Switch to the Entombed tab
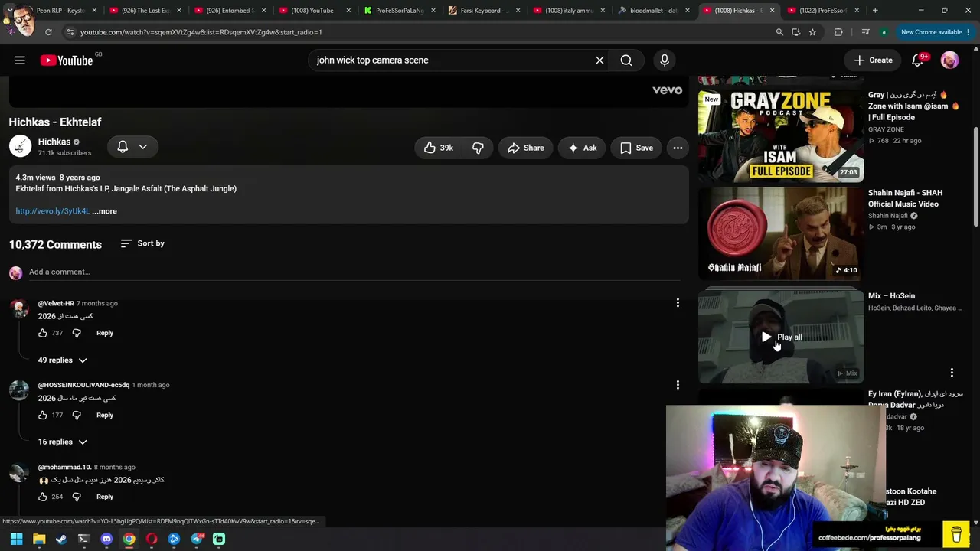This screenshot has width=980, height=551. tap(230, 11)
